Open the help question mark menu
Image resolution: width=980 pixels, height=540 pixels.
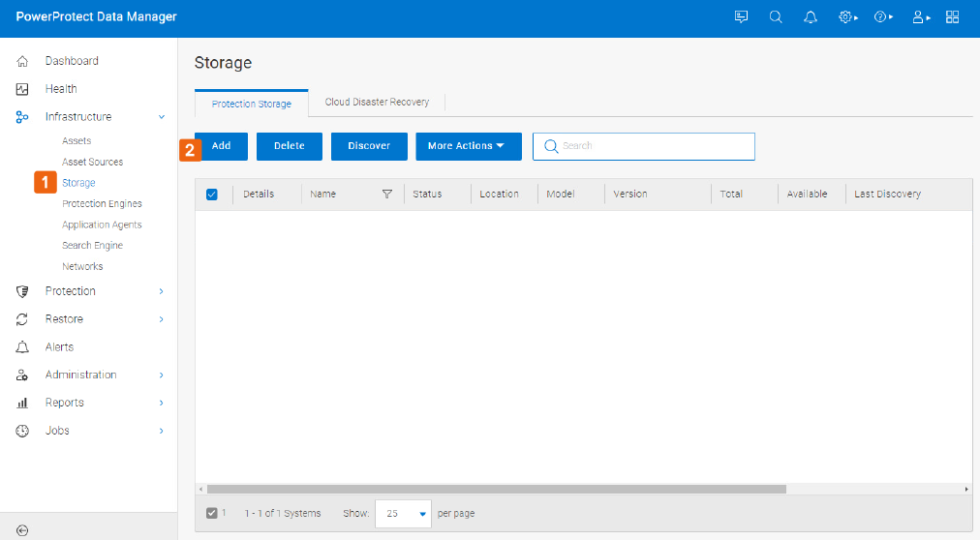tap(882, 17)
